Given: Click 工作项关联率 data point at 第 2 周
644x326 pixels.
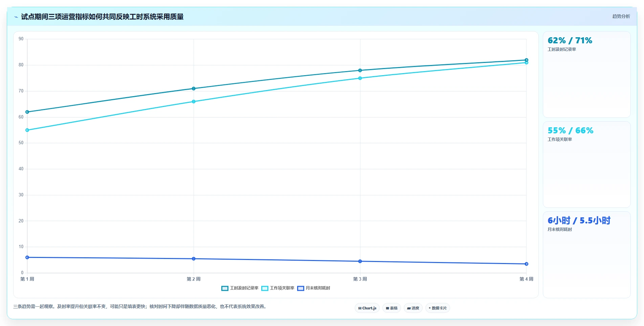Looking at the screenshot, I should pyautogui.click(x=194, y=102).
